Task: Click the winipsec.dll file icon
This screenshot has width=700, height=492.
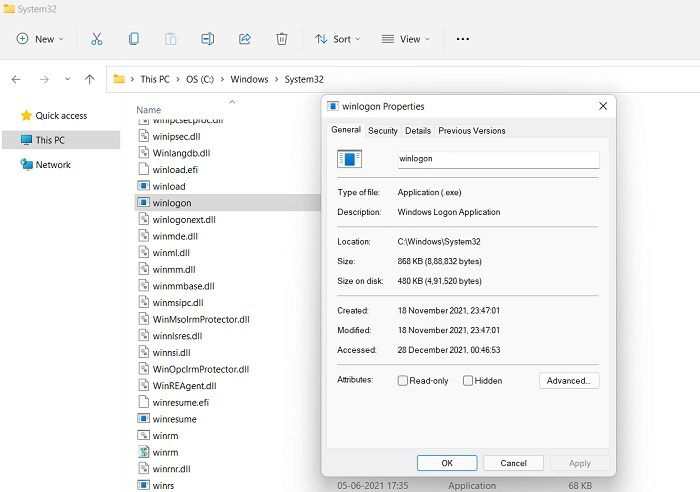Action: pos(143,136)
